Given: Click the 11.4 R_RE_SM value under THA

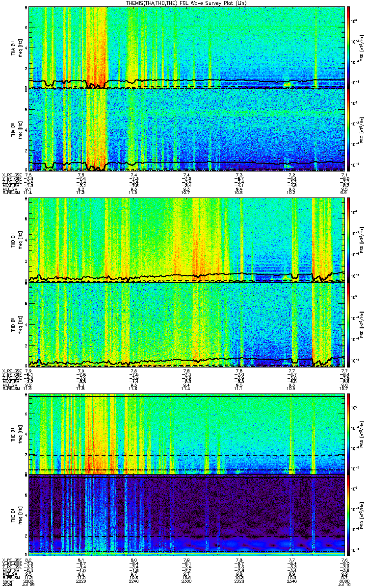Looking at the screenshot, I should [28, 193].
